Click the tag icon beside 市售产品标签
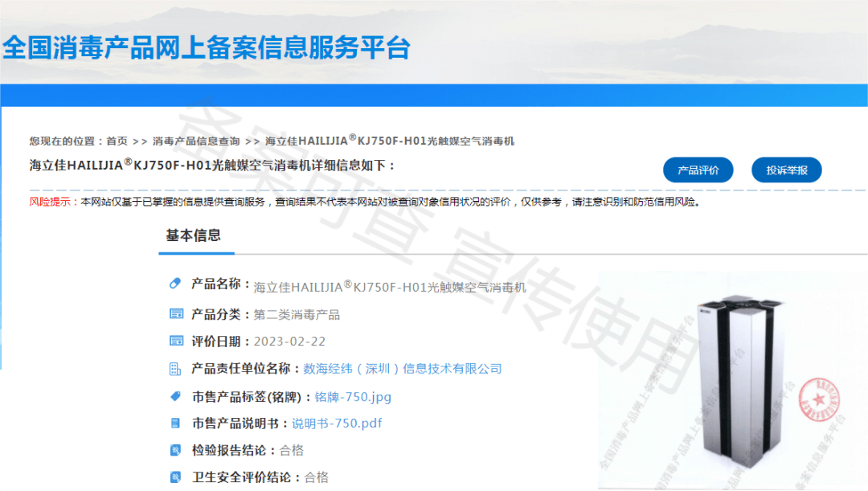 click(175, 396)
